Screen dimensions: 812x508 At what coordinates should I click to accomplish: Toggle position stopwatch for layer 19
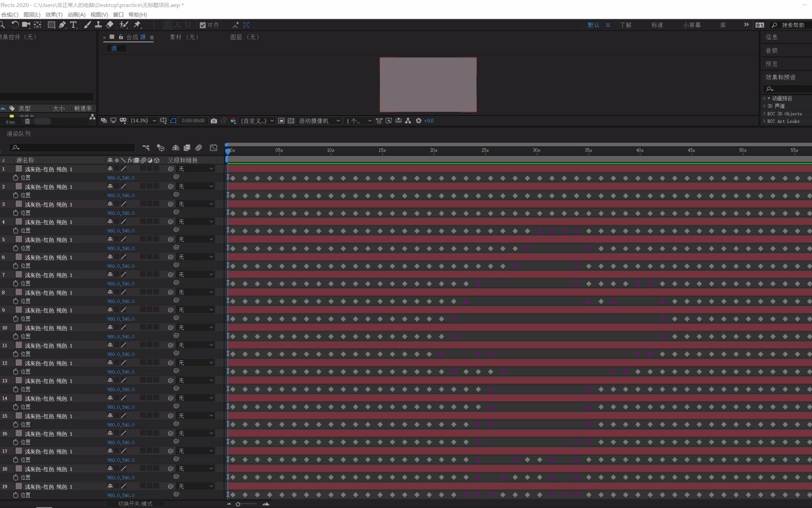16,495
